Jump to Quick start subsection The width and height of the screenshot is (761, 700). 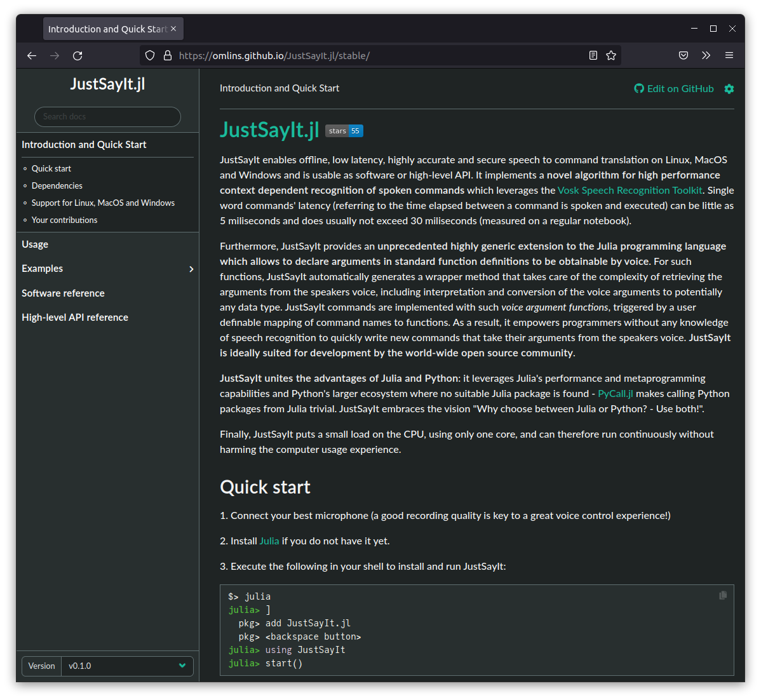pyautogui.click(x=51, y=168)
